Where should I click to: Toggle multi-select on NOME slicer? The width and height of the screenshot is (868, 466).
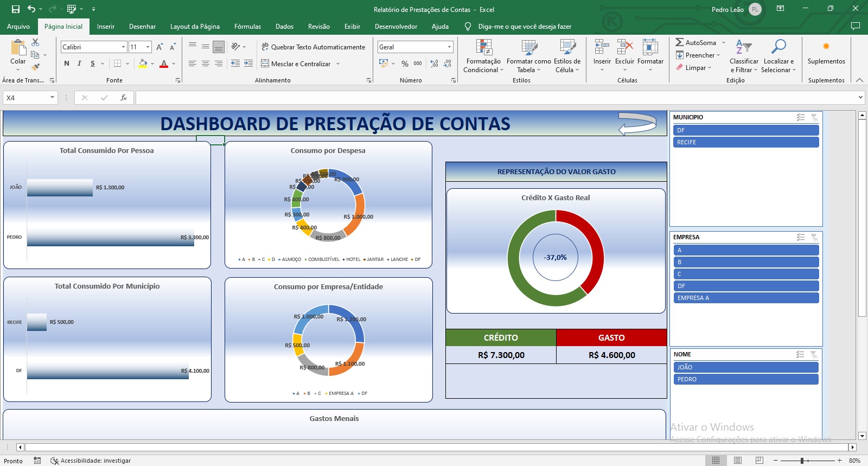click(800, 354)
